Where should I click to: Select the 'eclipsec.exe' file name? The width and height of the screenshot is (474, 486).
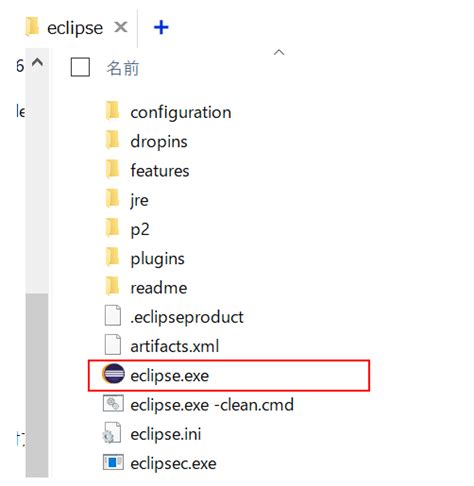(173, 464)
